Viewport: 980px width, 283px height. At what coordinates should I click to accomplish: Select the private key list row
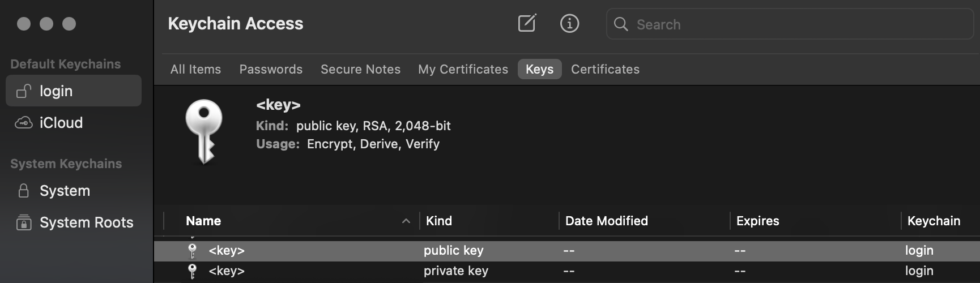click(567, 271)
